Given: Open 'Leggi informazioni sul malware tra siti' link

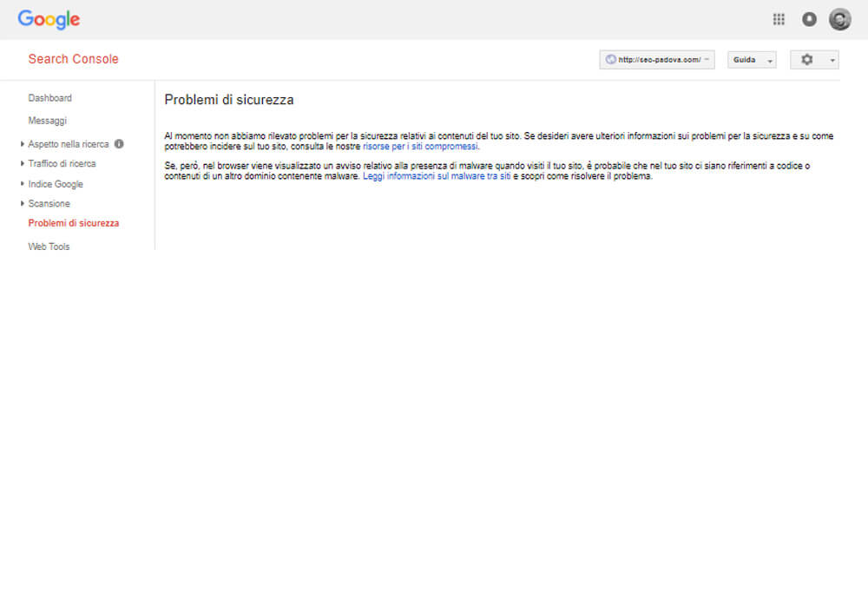Looking at the screenshot, I should 437,176.
